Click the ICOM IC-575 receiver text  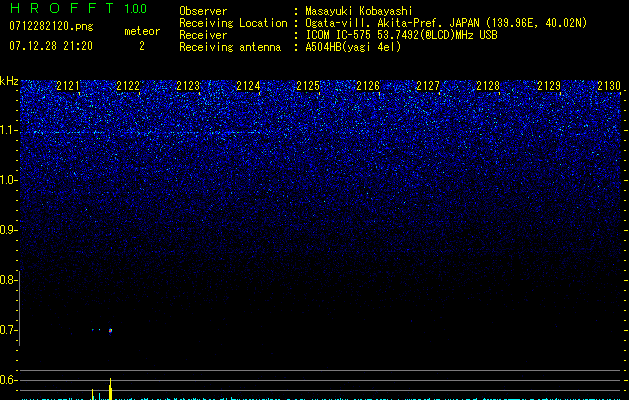401,35
